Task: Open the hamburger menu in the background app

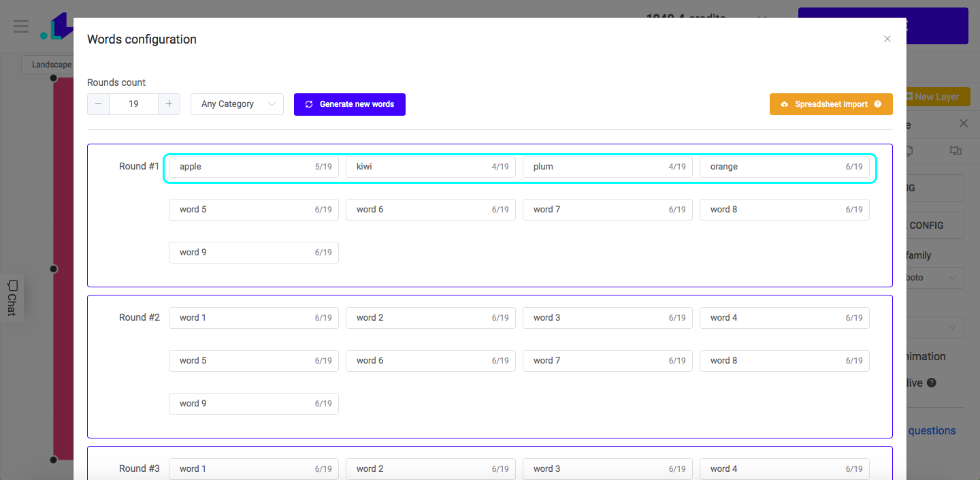Action: click(x=21, y=27)
